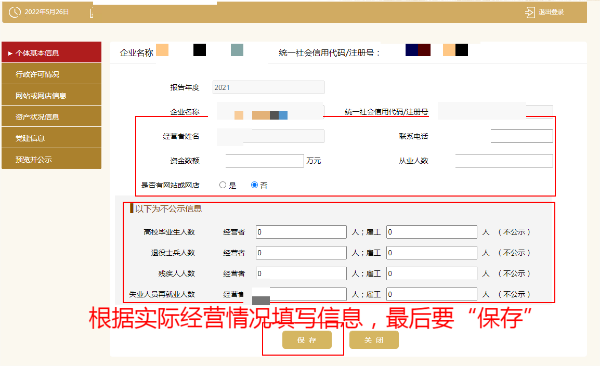Open the 行政许可情况 menu item
This screenshot has height=366, width=600.
click(51, 74)
